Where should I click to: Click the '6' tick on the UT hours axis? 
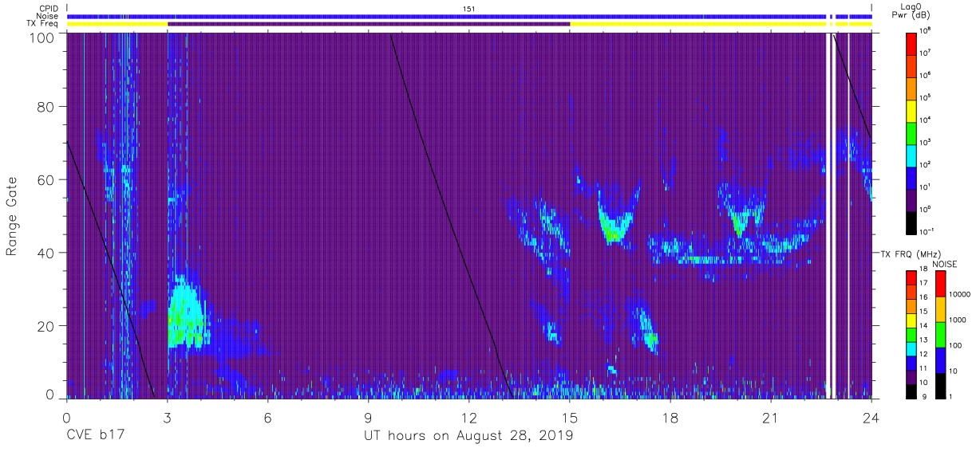[267, 417]
